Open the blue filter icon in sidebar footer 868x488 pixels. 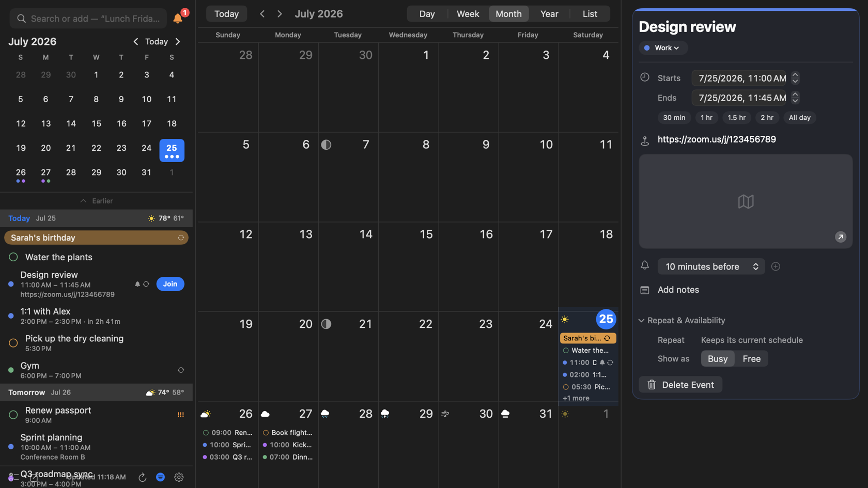coord(161,477)
